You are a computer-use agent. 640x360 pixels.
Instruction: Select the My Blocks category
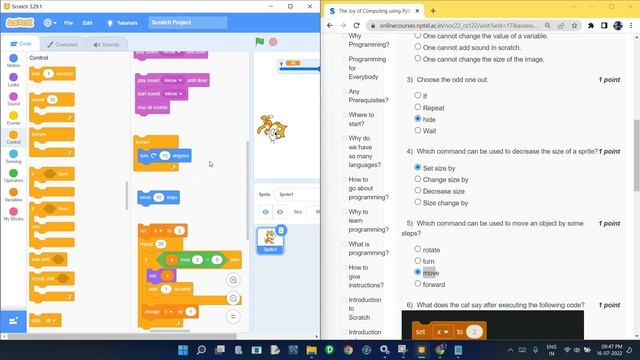pyautogui.click(x=13, y=214)
